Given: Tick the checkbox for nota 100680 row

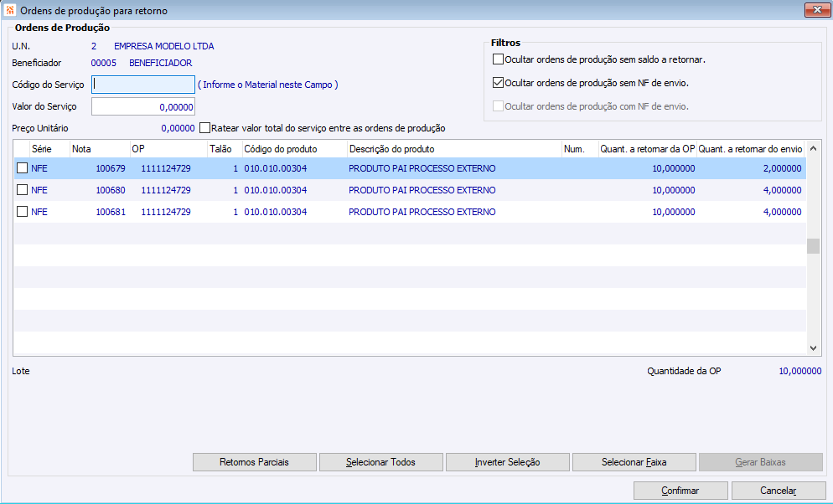Looking at the screenshot, I should (x=22, y=190).
